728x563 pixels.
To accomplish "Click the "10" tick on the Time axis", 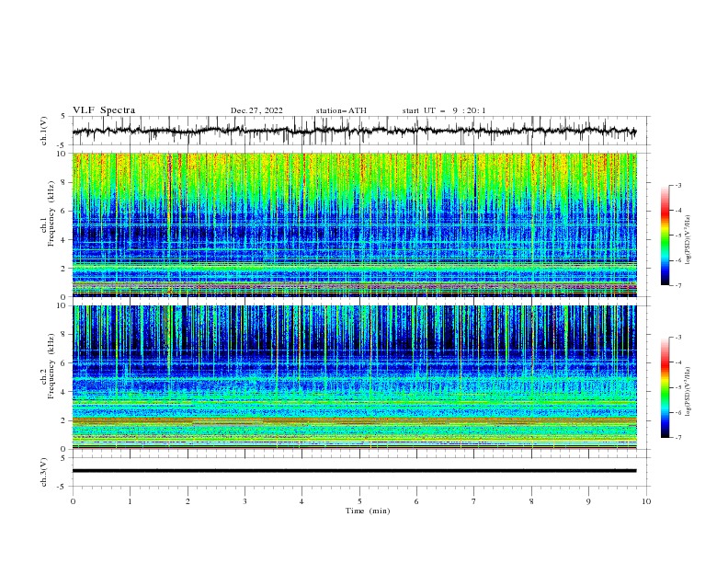I will 646,501.
